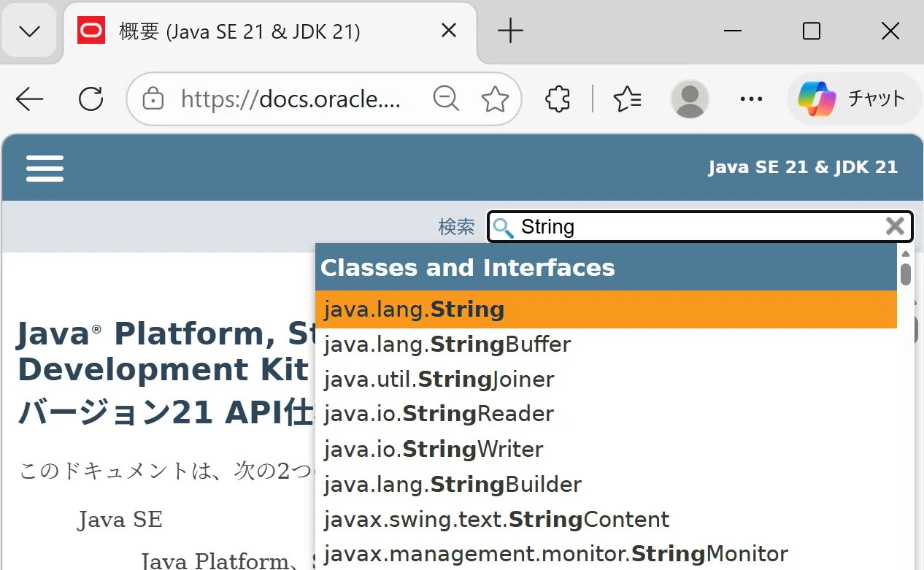The image size is (924, 570).
Task: Add this page to favorites
Action: click(x=495, y=99)
